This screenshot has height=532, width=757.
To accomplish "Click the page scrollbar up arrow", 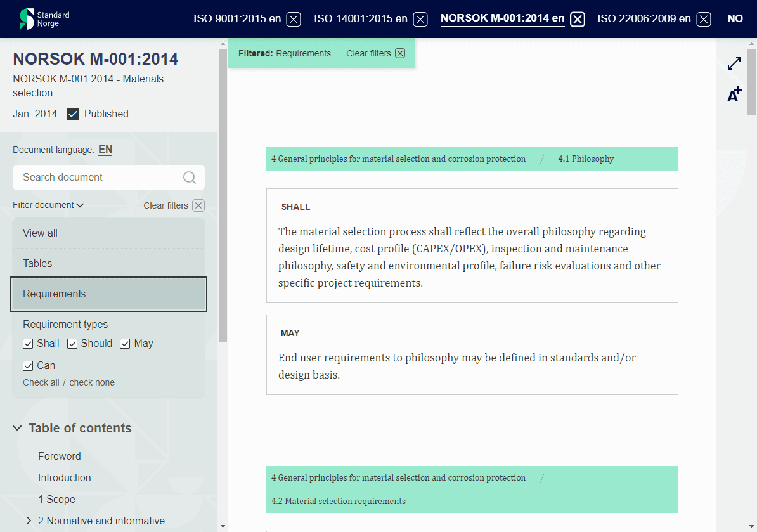I will point(752,44).
